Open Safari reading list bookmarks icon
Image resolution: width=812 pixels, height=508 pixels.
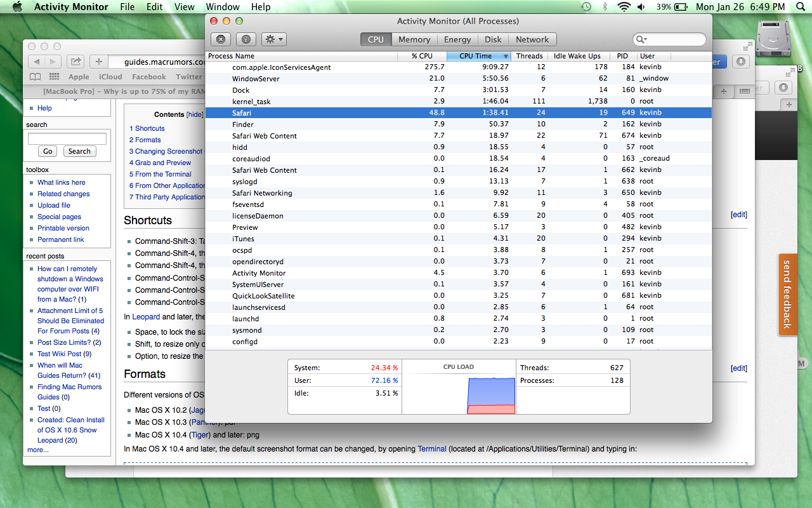pos(36,76)
